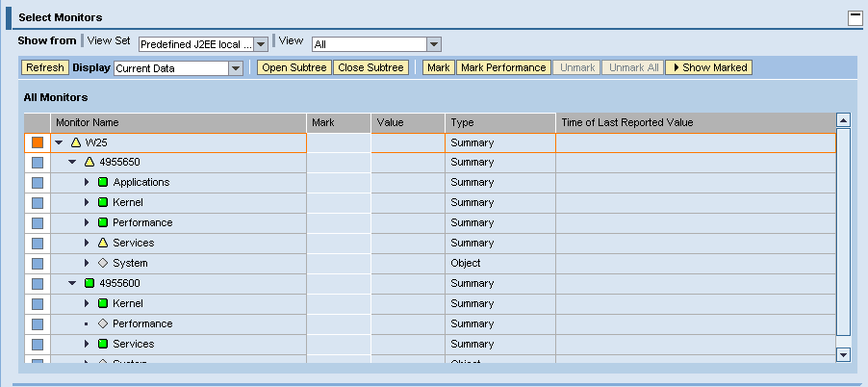Viewport: 868px width, 387px height.
Task: Open the Display Current Data dropdown
Action: tap(235, 68)
